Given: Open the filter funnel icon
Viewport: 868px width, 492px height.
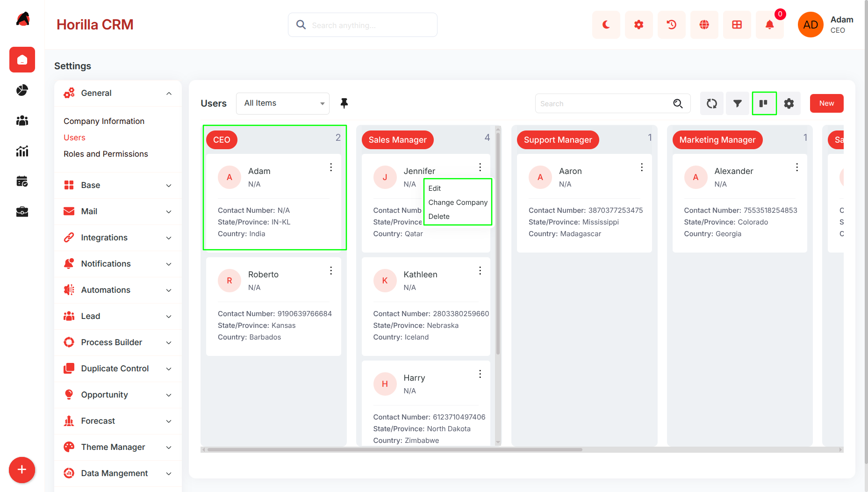Looking at the screenshot, I should point(738,103).
